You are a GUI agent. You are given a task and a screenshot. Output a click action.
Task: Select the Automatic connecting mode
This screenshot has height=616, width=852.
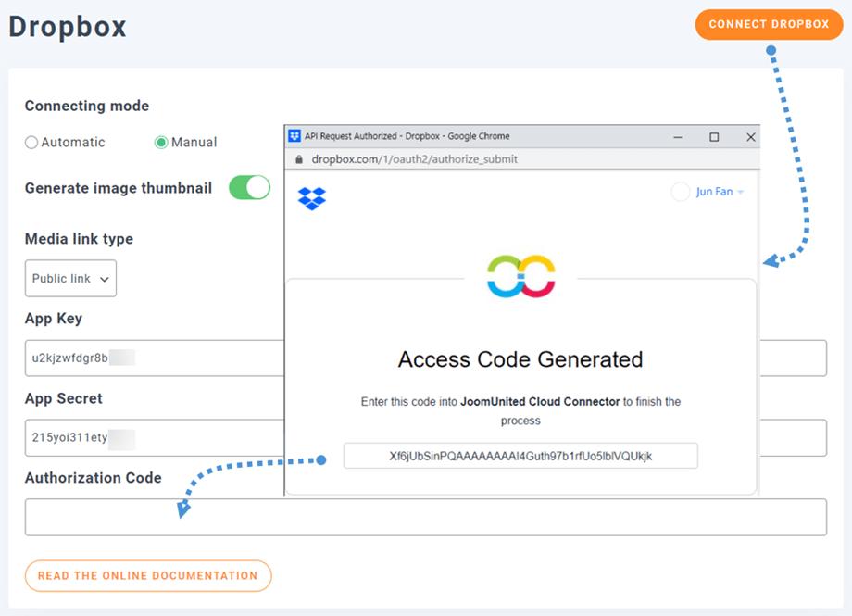(31, 143)
